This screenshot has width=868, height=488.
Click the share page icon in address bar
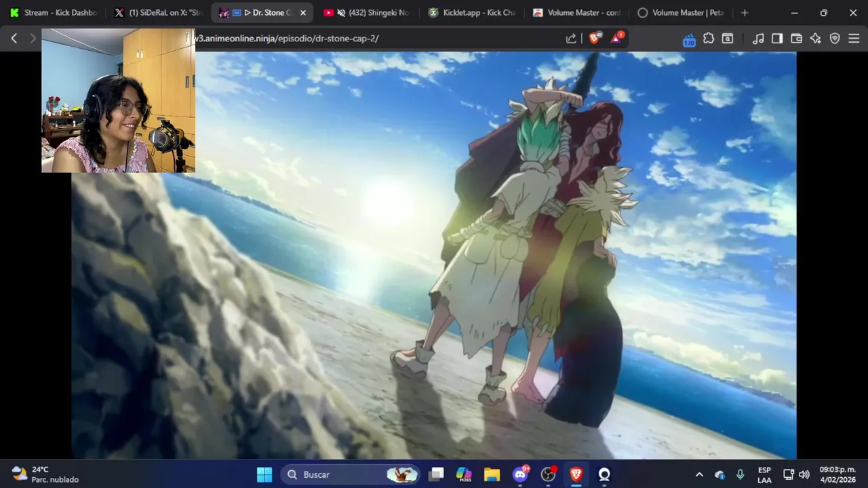click(571, 39)
